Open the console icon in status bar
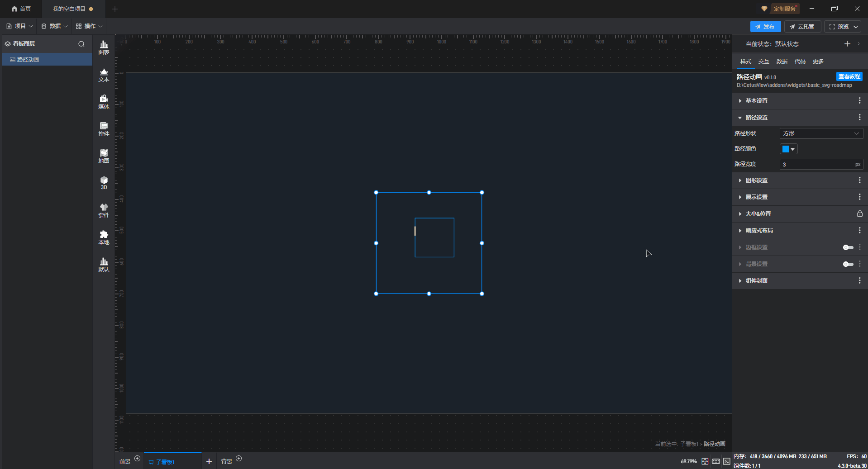Viewport: 868px width, 469px height. tap(726, 461)
